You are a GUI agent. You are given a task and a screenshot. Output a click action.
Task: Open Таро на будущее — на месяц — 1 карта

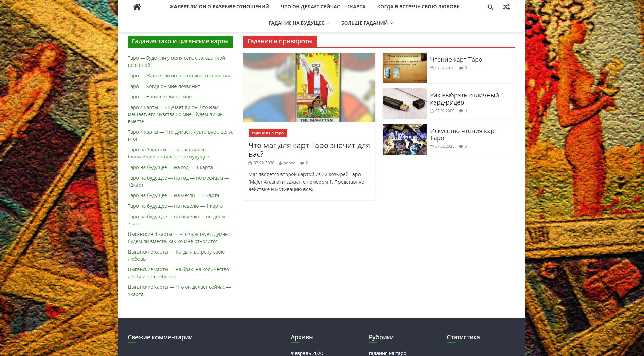pos(173,195)
